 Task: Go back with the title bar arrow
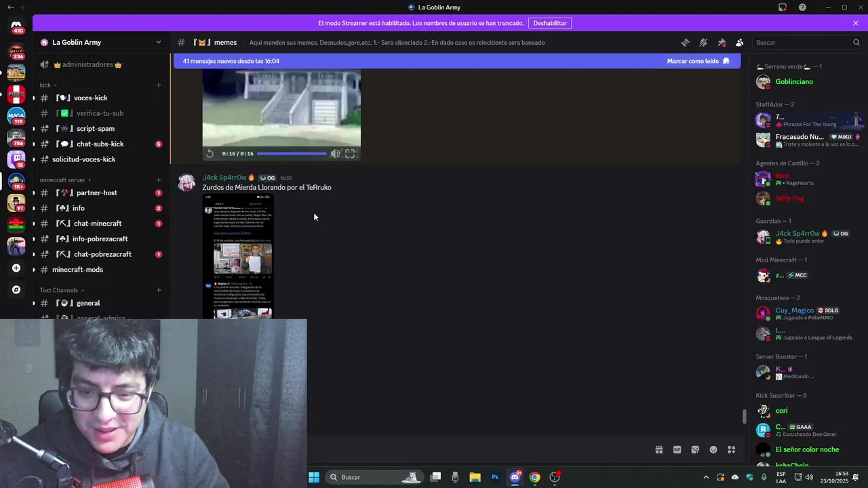10,7
